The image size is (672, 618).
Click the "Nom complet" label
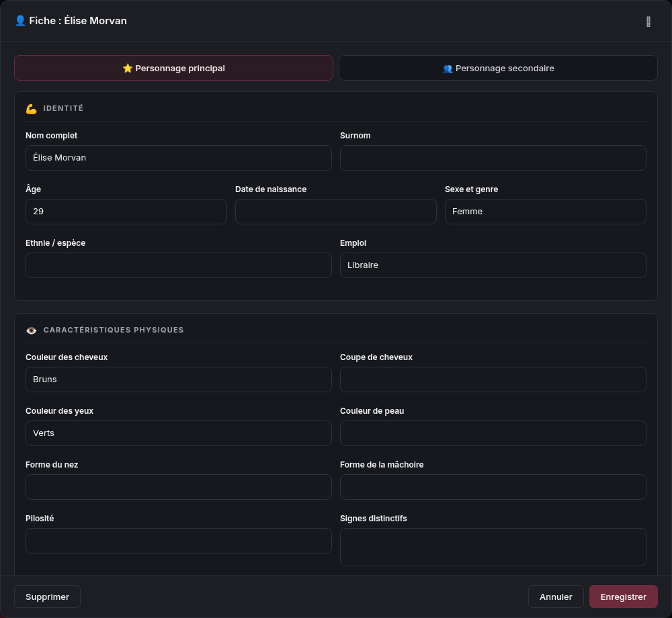click(x=52, y=135)
